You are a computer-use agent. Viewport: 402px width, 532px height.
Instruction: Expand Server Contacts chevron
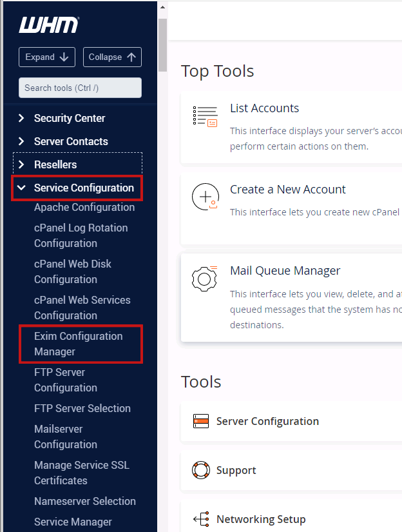tap(21, 141)
